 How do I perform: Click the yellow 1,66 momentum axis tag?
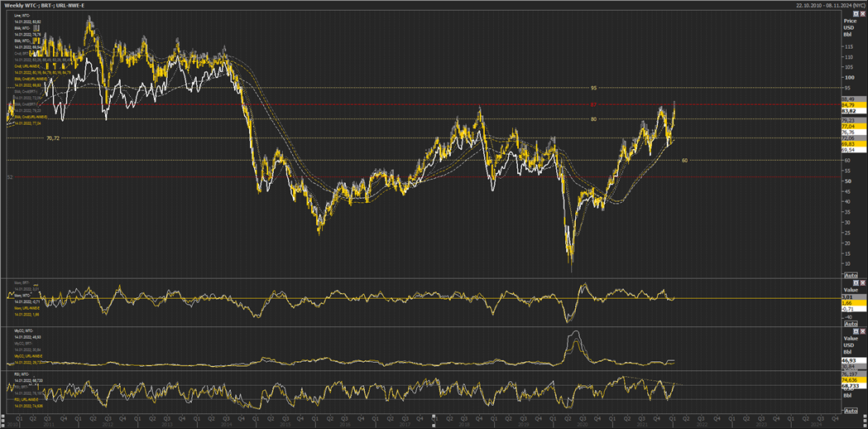pos(854,303)
